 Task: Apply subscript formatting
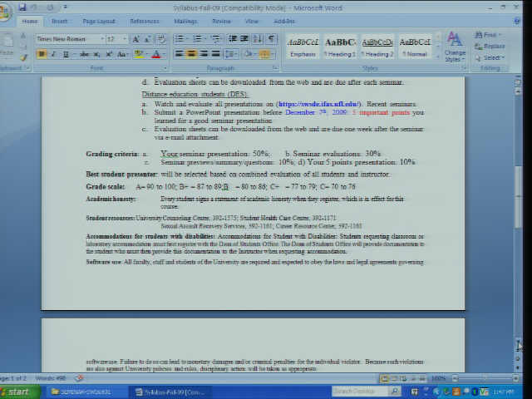(x=96, y=54)
